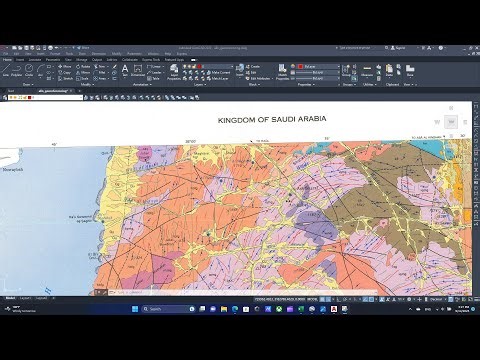Select the Circle tool

click(x=29, y=70)
